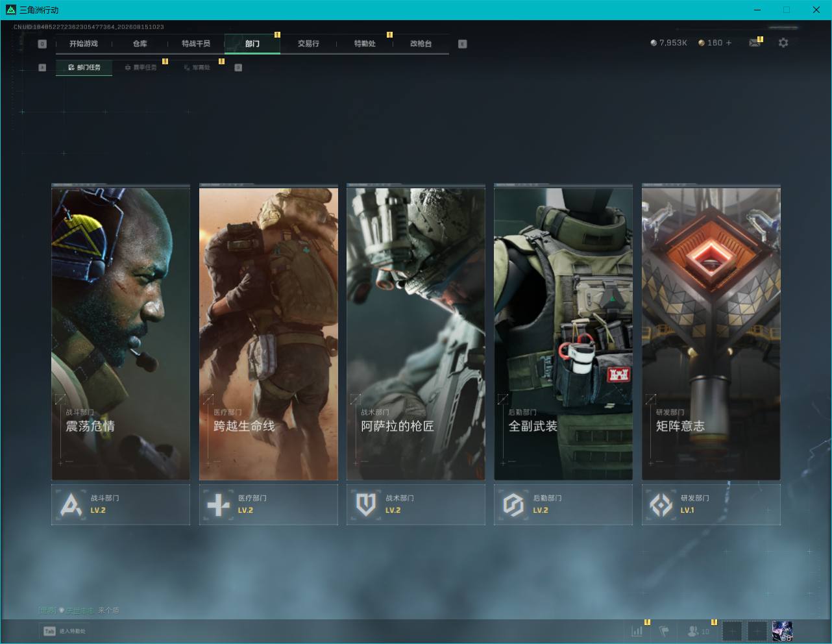Open the 特战干员 tab
Image resolution: width=832 pixels, height=644 pixels.
tap(196, 43)
